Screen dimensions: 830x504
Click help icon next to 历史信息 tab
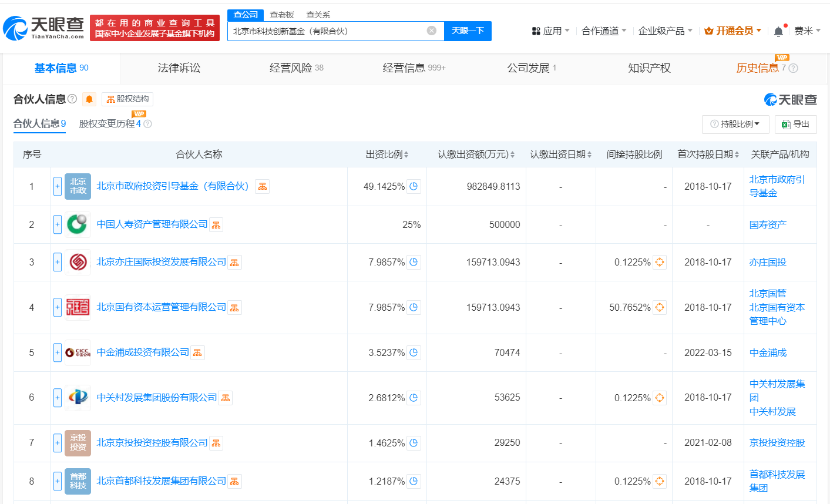point(793,68)
